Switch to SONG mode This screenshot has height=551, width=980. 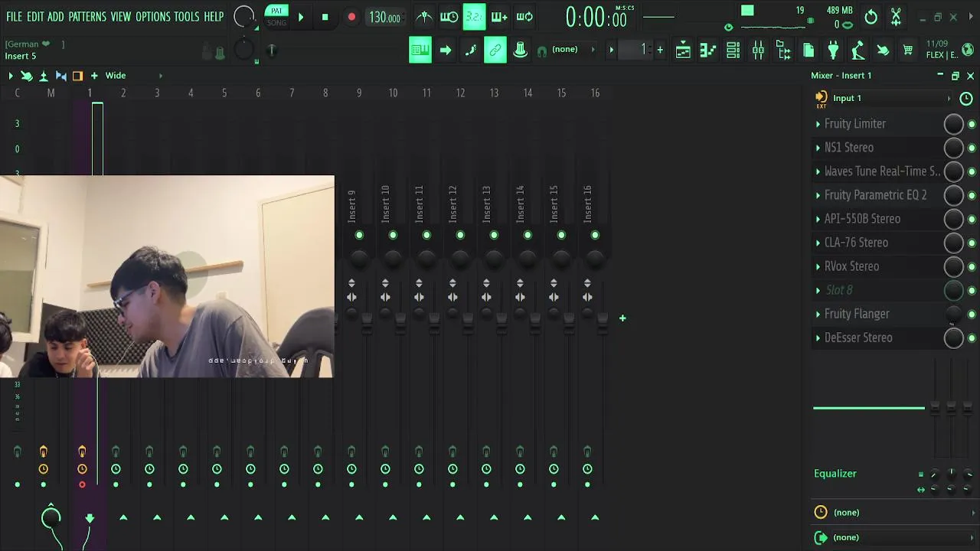point(276,23)
